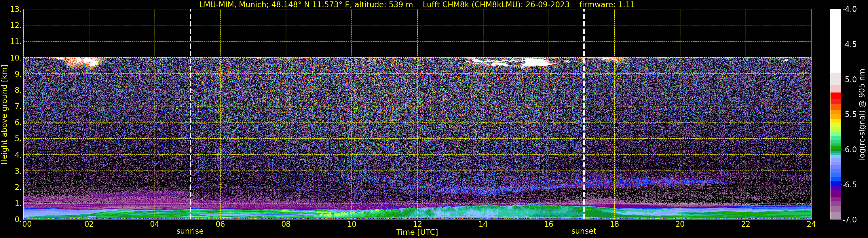Click time axis tick label '24'
This screenshot has height=238, width=868.
(x=811, y=224)
